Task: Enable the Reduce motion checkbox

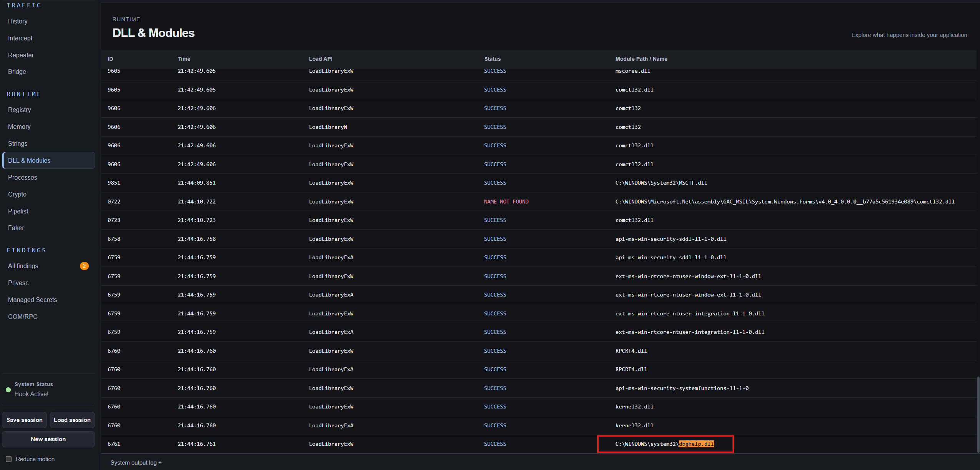Action: [9, 459]
